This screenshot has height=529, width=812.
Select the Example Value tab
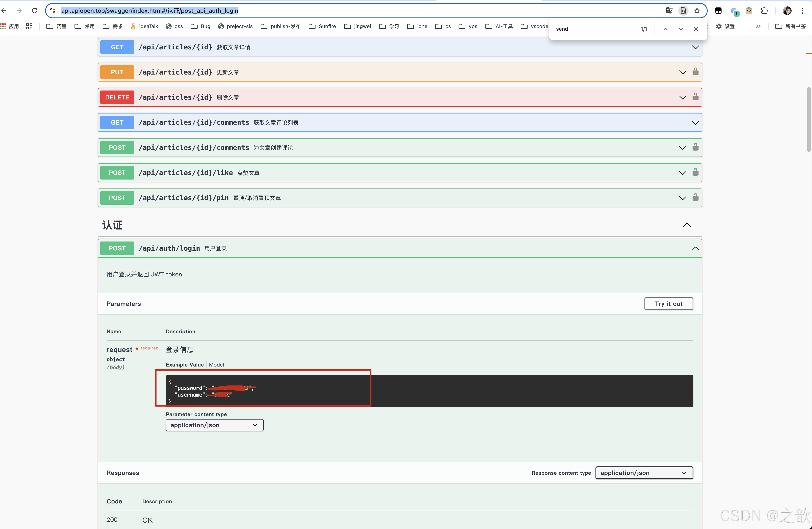[185, 365]
